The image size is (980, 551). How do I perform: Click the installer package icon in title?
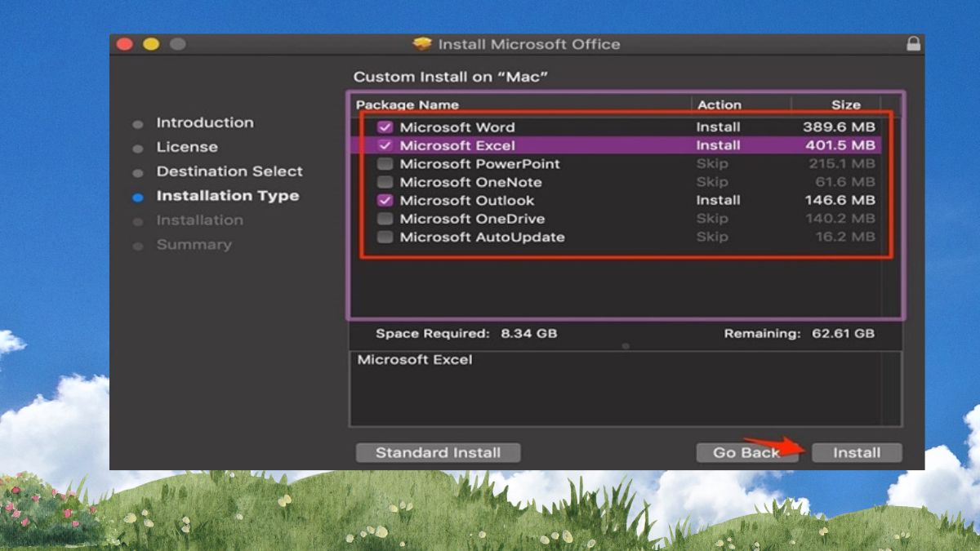(422, 44)
